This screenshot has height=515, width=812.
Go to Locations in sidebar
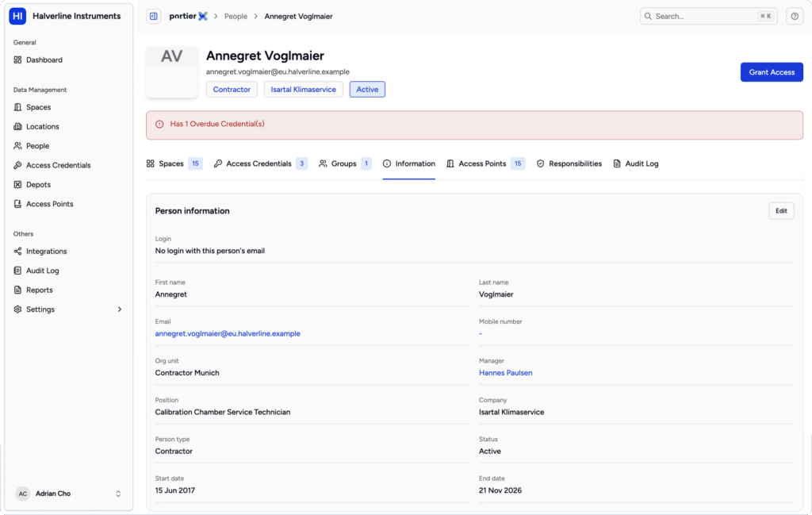click(x=68, y=126)
